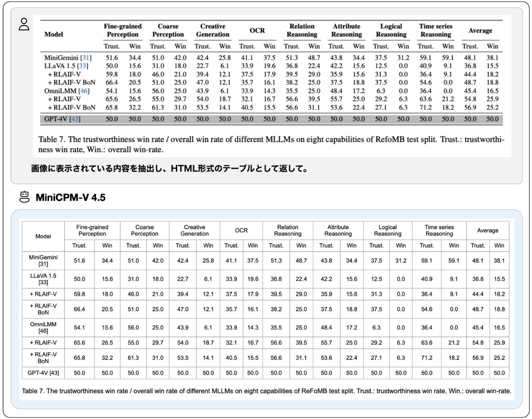Click the 19.6 cell in the response table
The width and height of the screenshot is (532, 419).
click(x=253, y=279)
